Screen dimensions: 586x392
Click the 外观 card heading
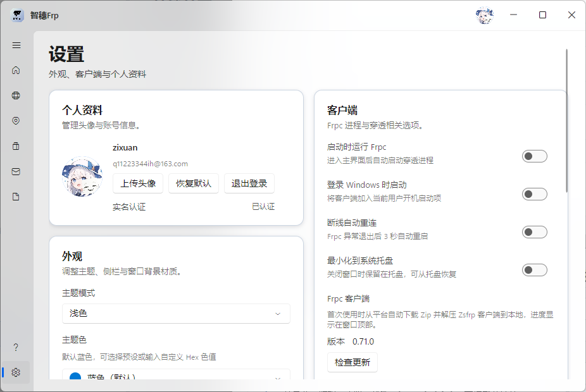coord(72,256)
